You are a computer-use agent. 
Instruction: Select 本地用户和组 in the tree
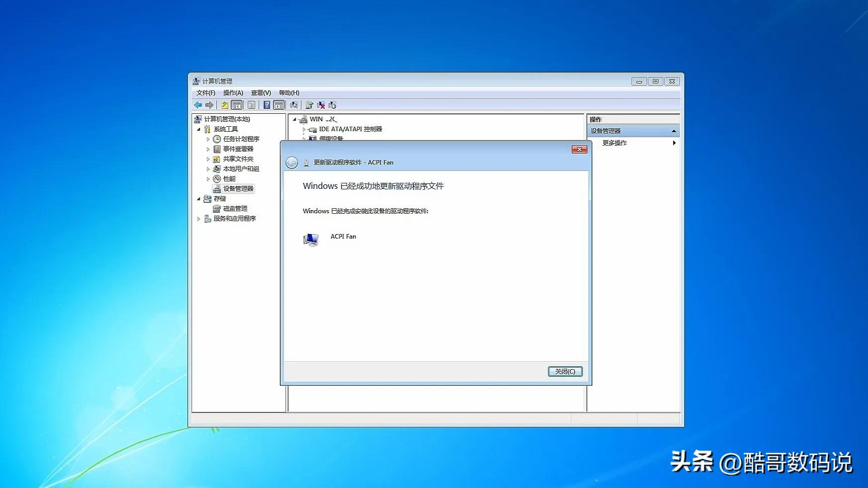(x=241, y=169)
